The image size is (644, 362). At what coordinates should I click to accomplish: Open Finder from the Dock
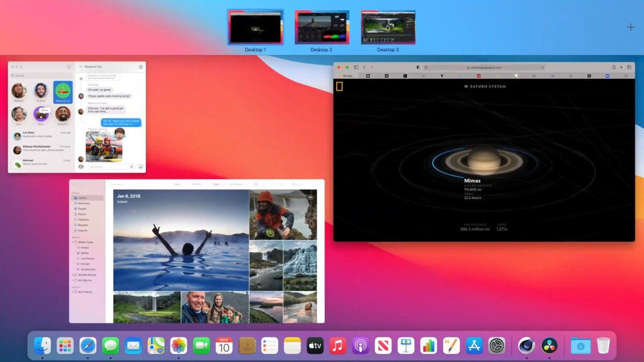pos(42,345)
